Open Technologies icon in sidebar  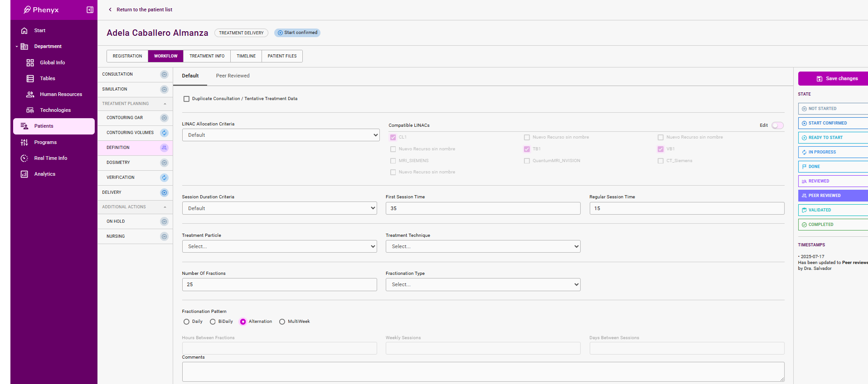(30, 110)
